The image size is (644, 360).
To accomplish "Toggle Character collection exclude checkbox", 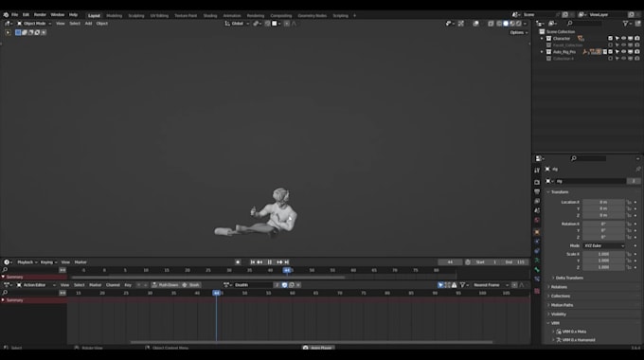I will coord(610,38).
